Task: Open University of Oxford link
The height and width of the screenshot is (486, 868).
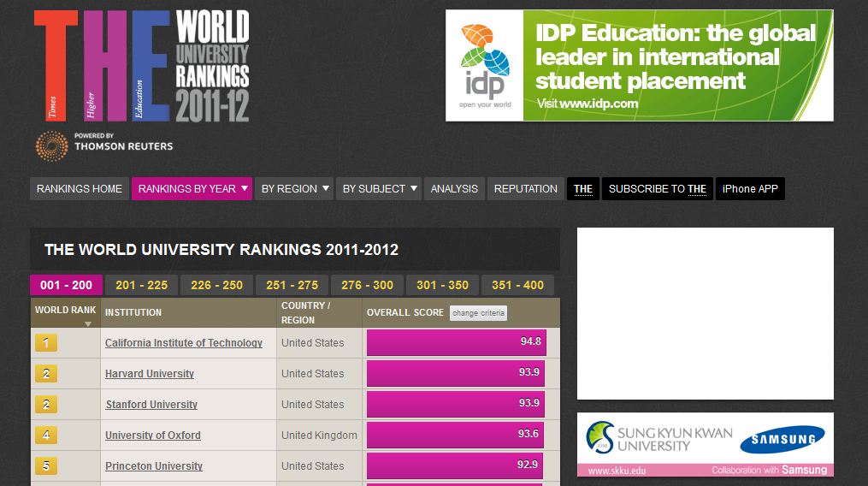Action: coord(153,436)
